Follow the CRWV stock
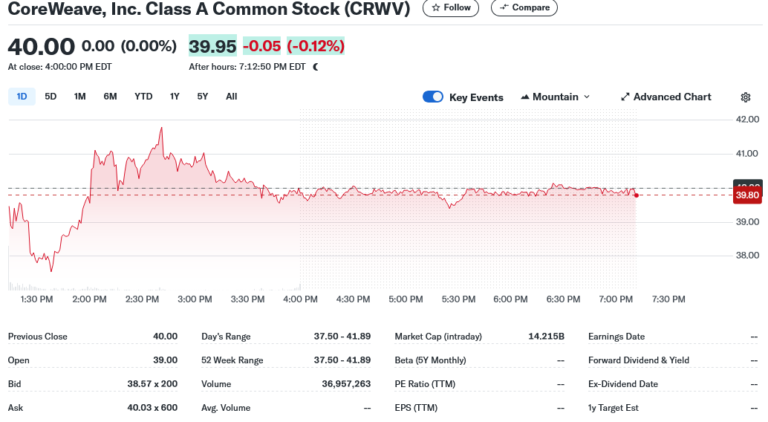 click(x=451, y=8)
